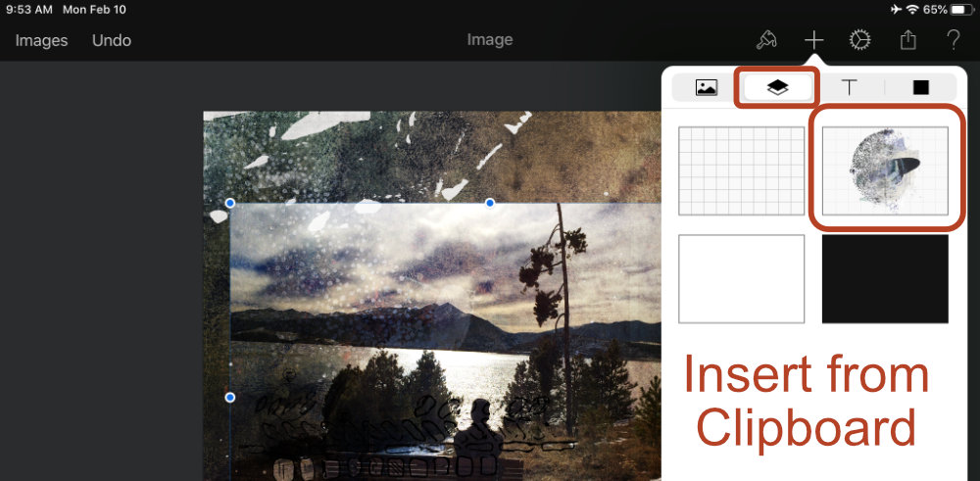980x481 pixels.
Task: Tap the plus insert icon
Action: (813, 40)
